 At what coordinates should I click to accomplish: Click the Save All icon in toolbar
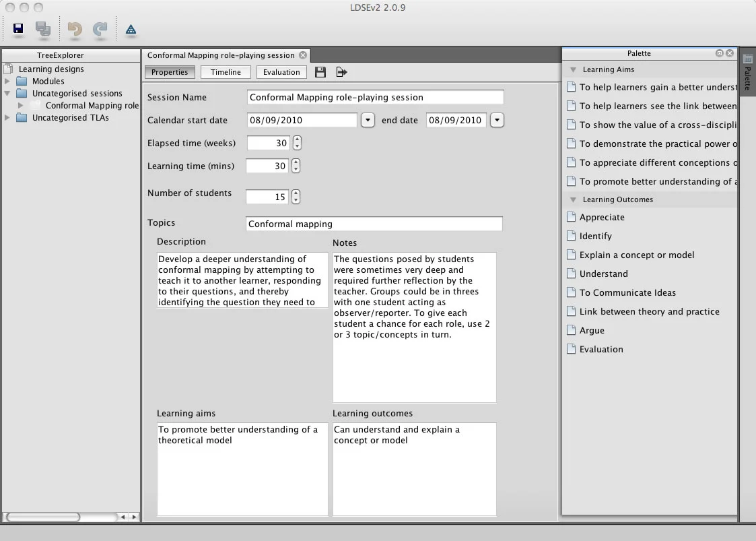(x=43, y=29)
